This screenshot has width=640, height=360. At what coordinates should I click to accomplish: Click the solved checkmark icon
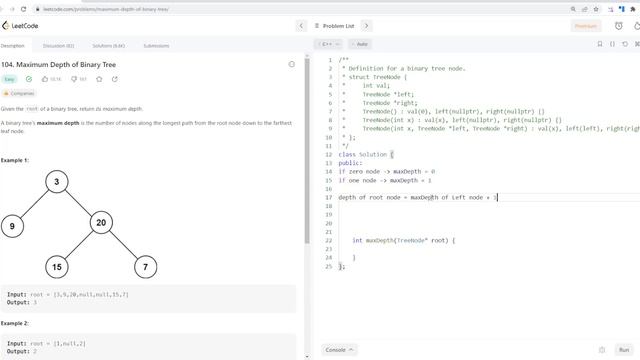point(29,79)
